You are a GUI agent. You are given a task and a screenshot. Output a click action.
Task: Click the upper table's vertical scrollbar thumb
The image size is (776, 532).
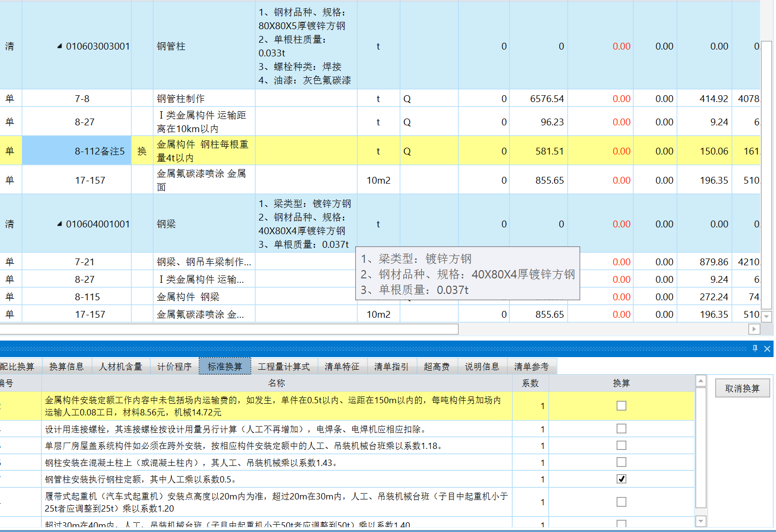click(x=767, y=175)
